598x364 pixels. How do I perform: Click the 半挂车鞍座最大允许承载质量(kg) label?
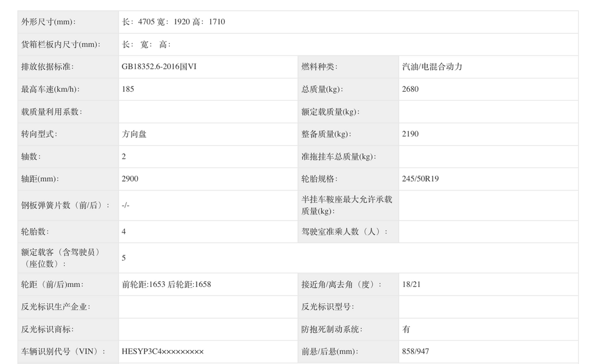click(347, 205)
